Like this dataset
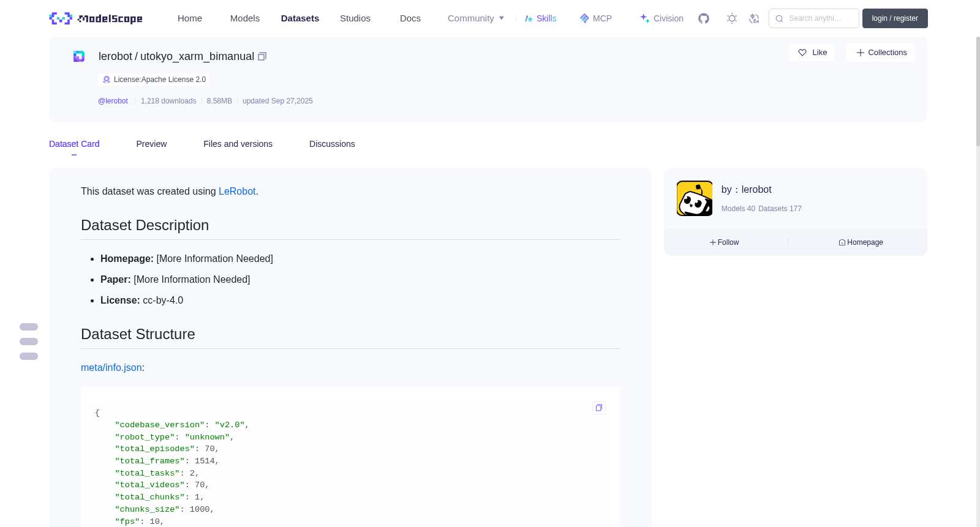The height and width of the screenshot is (527, 980). tap(812, 53)
